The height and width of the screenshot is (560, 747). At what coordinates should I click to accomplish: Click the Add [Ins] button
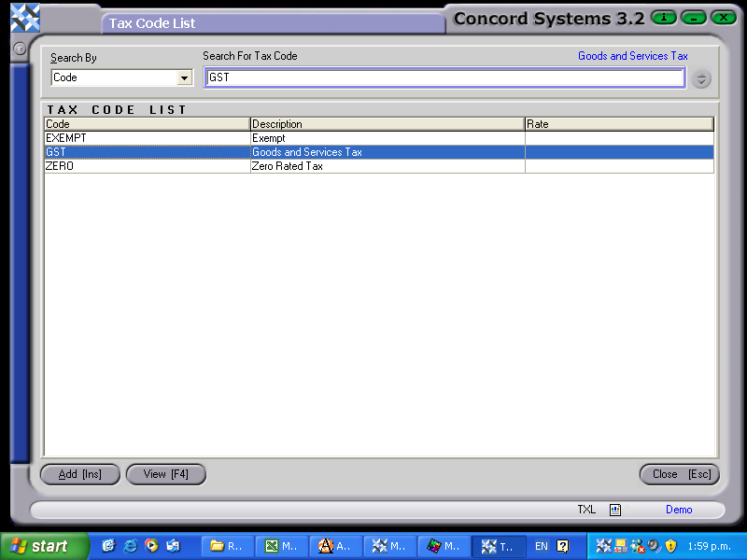pyautogui.click(x=79, y=474)
